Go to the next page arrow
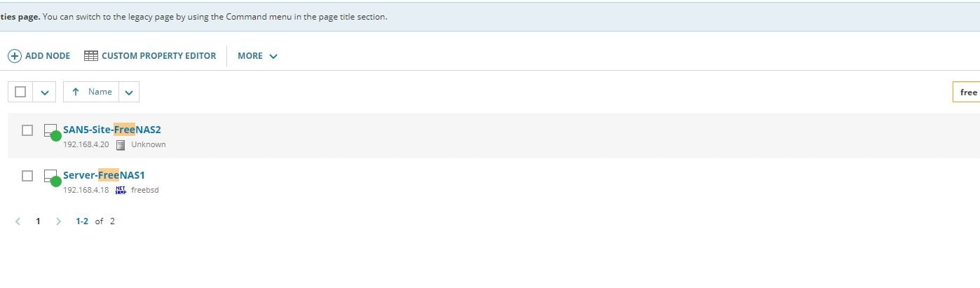Image resolution: width=980 pixels, height=288 pixels. [58, 221]
